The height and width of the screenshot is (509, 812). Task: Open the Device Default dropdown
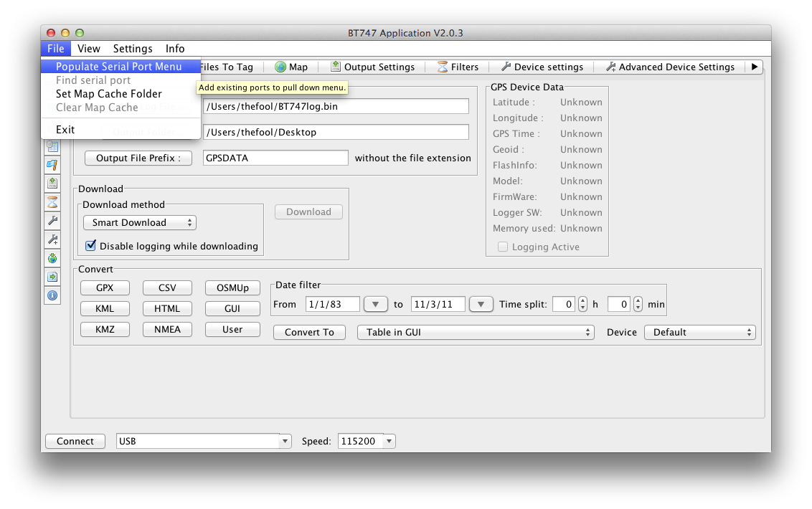tap(699, 333)
